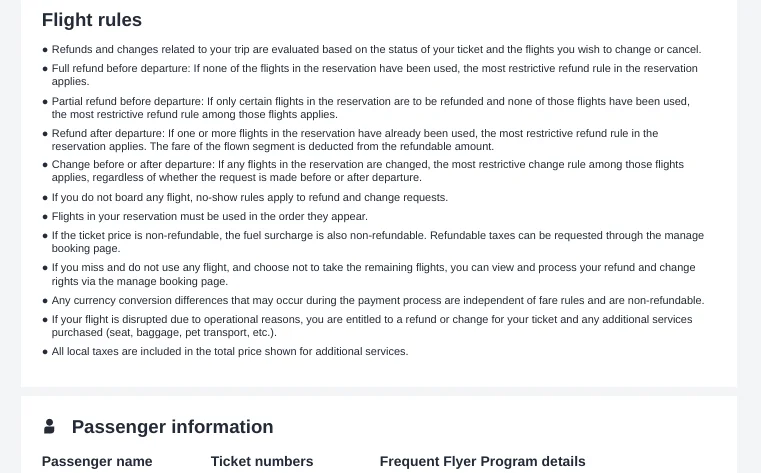Click the Passenger name column header
The height and width of the screenshot is (473, 761).
pos(97,461)
